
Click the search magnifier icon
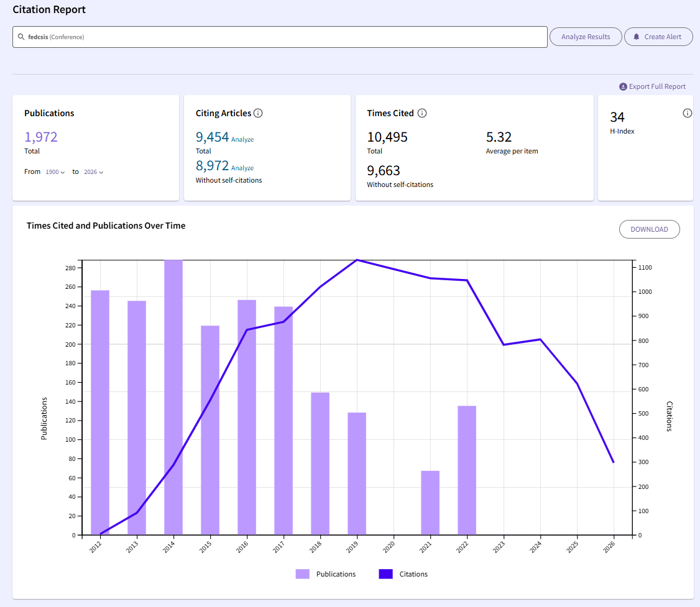click(21, 37)
